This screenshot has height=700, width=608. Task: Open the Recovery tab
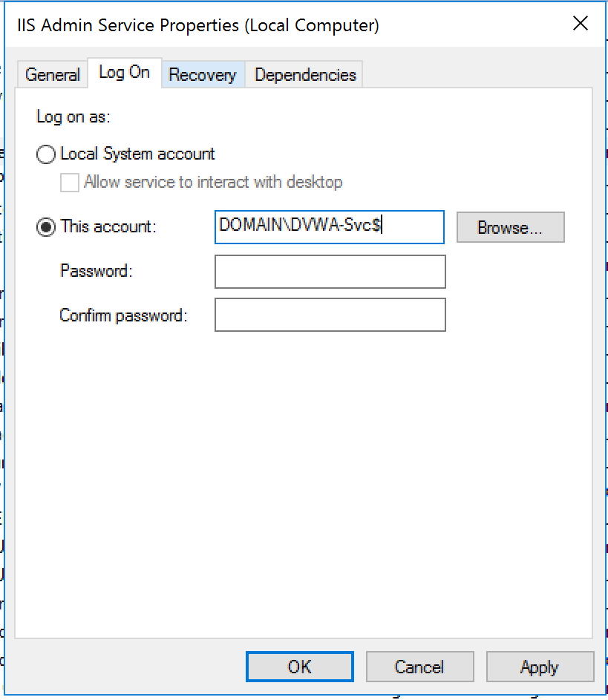point(203,74)
